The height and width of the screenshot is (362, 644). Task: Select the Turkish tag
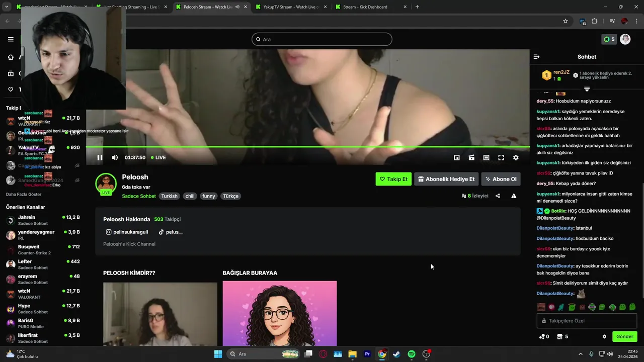(x=169, y=196)
